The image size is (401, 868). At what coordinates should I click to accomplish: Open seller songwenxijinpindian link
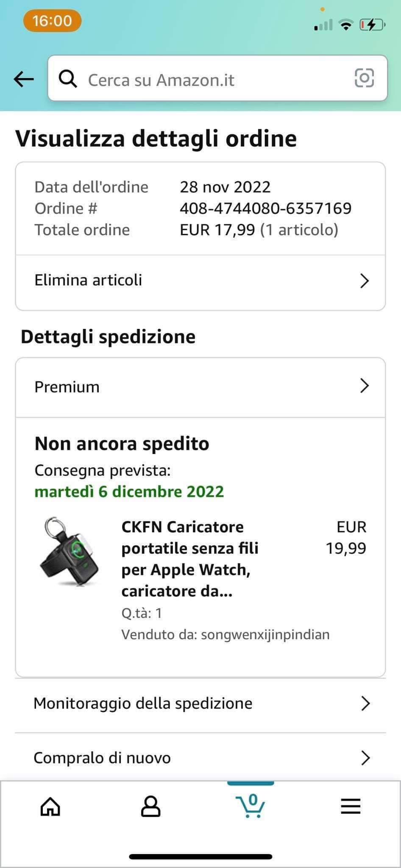click(x=265, y=634)
